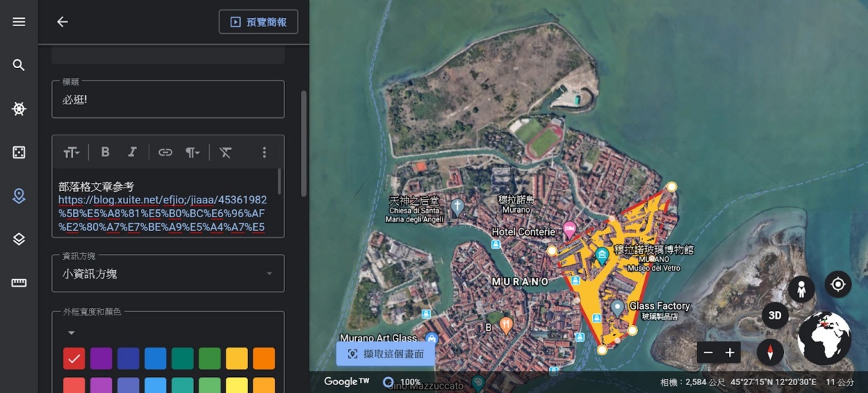Open the text size dropdown
This screenshot has width=868, height=393.
pos(71,152)
